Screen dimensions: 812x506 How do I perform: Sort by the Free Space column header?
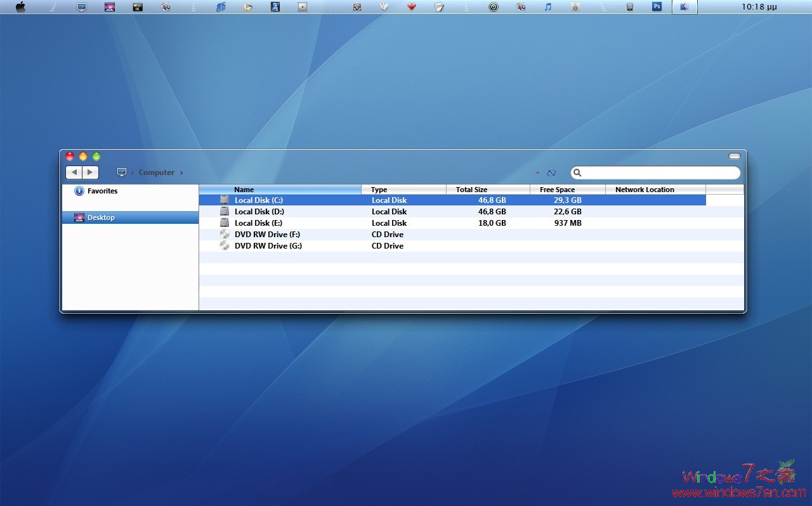click(557, 189)
